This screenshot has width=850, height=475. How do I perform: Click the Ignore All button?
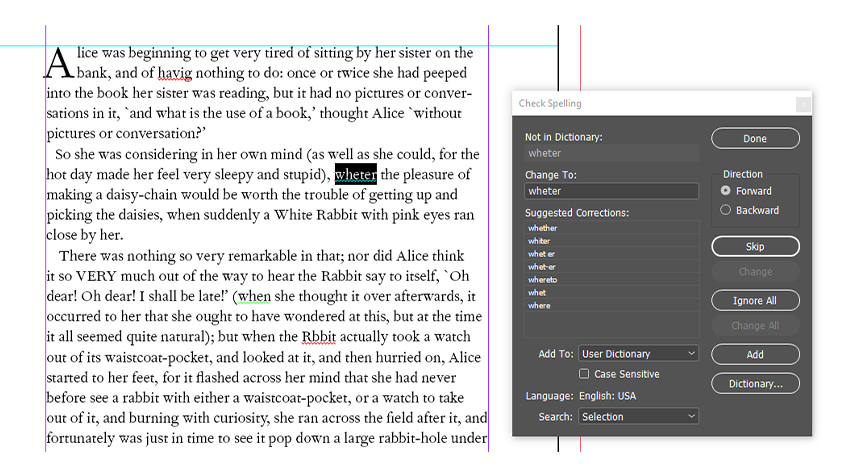pos(755,300)
